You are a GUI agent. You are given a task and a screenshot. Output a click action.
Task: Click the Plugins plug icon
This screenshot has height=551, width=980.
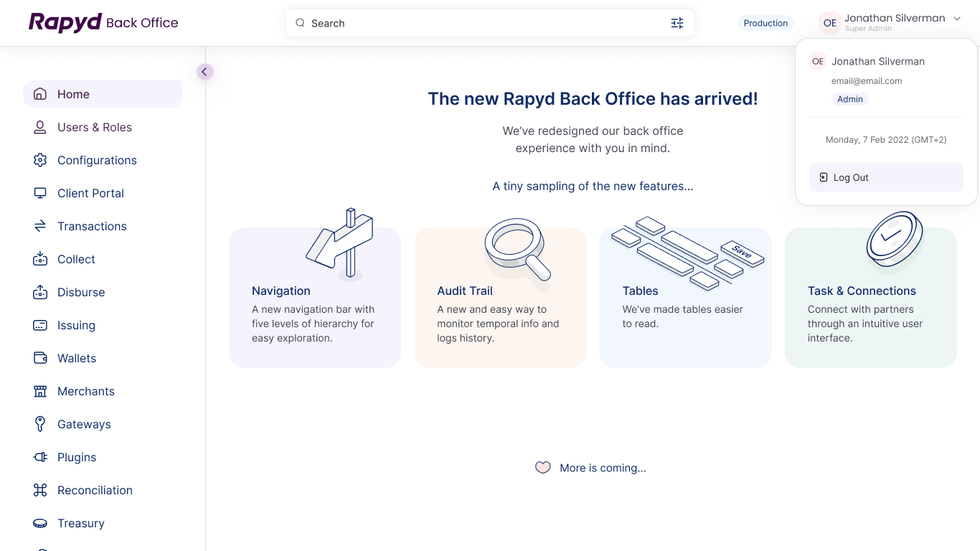[40, 457]
